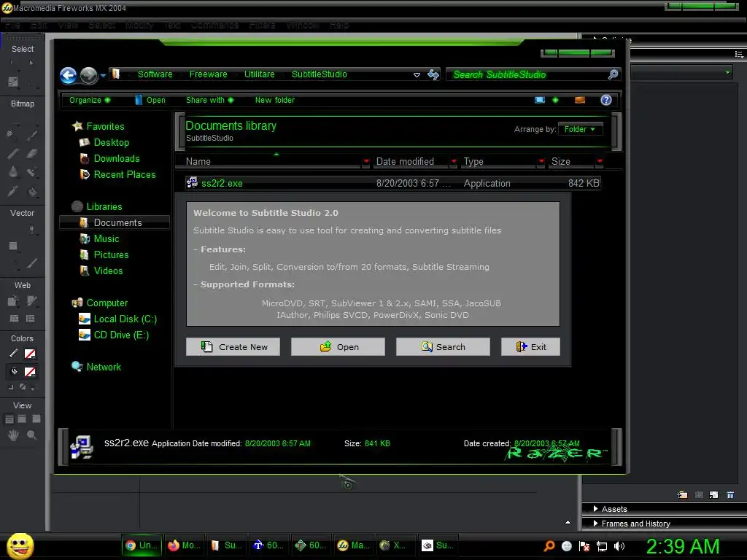The image size is (747, 560).
Task: Select the Rectangle vector tool
Action: [13, 246]
